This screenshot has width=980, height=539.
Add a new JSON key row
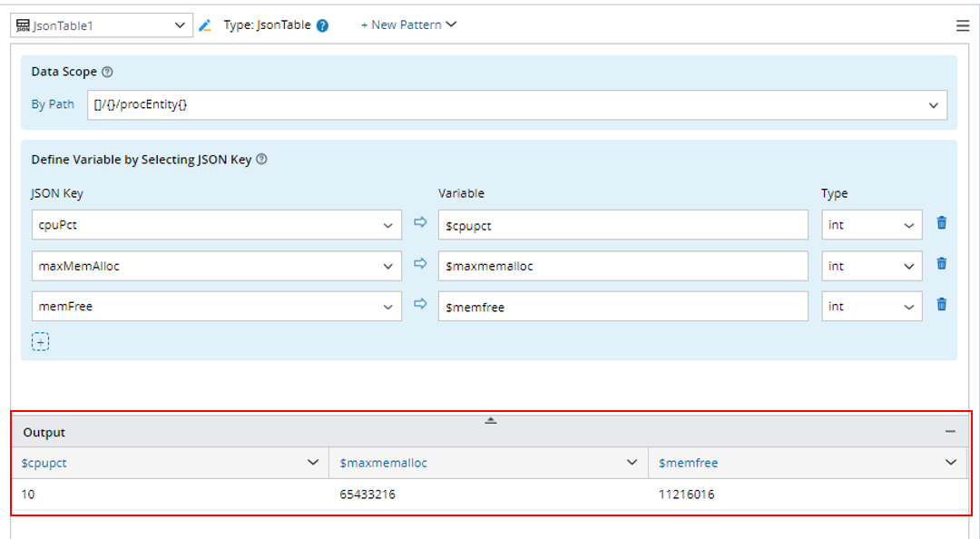(x=40, y=341)
